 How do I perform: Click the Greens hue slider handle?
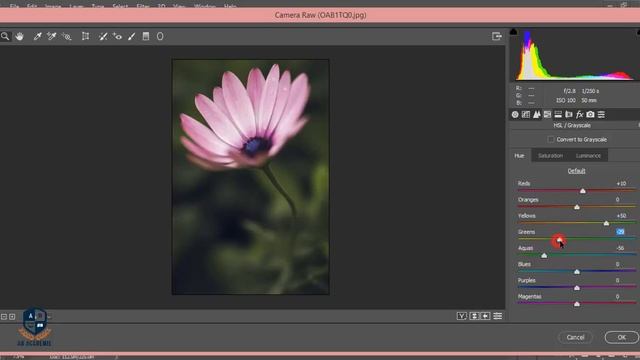tap(559, 240)
